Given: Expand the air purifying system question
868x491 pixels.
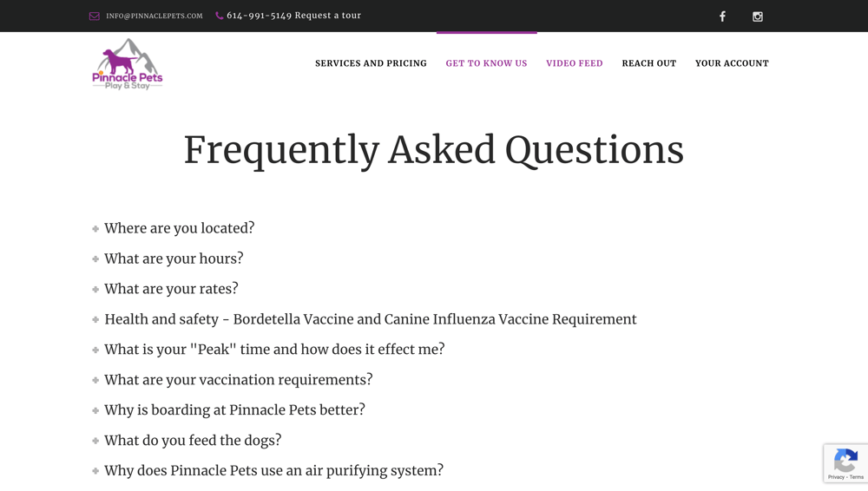Looking at the screenshot, I should click(x=273, y=471).
